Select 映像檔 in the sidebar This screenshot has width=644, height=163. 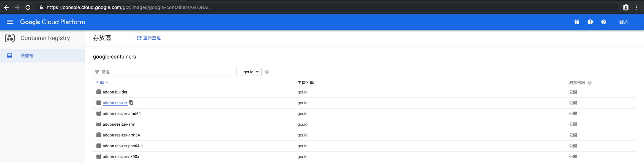click(27, 56)
